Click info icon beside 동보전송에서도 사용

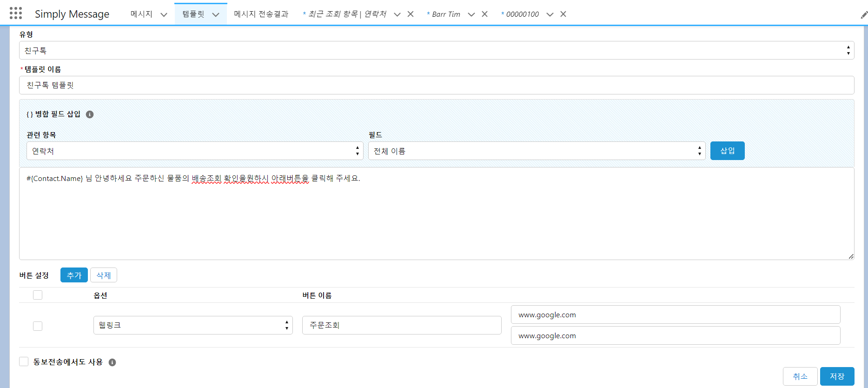(112, 362)
